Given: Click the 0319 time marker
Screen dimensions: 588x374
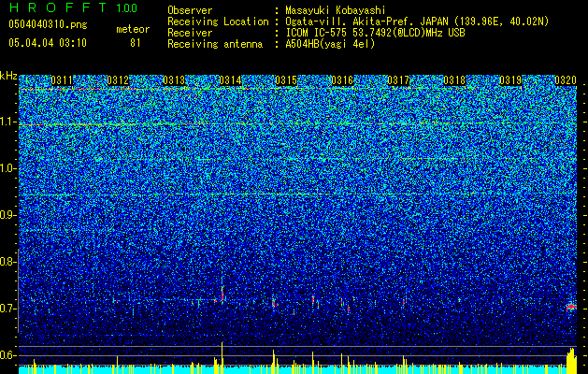Looking at the screenshot, I should 510,80.
